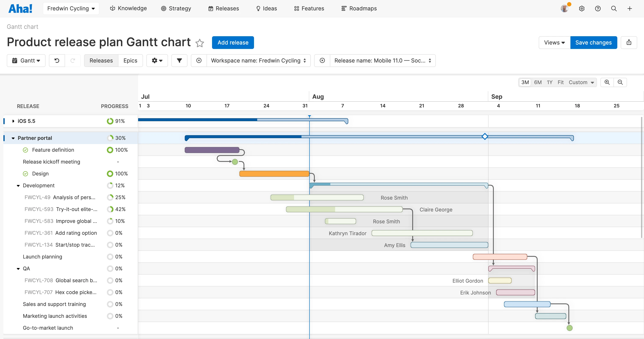Favorite the Gantt chart using the star

click(200, 43)
